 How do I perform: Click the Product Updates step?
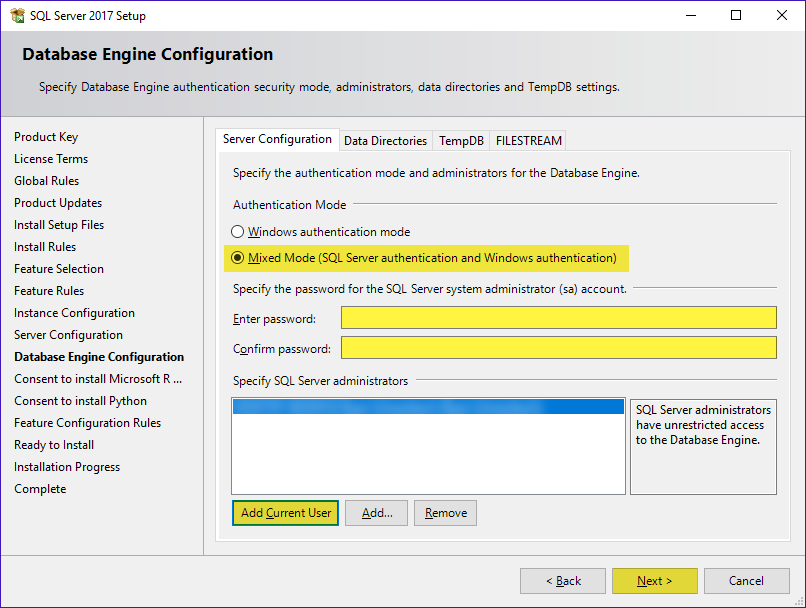pos(58,203)
